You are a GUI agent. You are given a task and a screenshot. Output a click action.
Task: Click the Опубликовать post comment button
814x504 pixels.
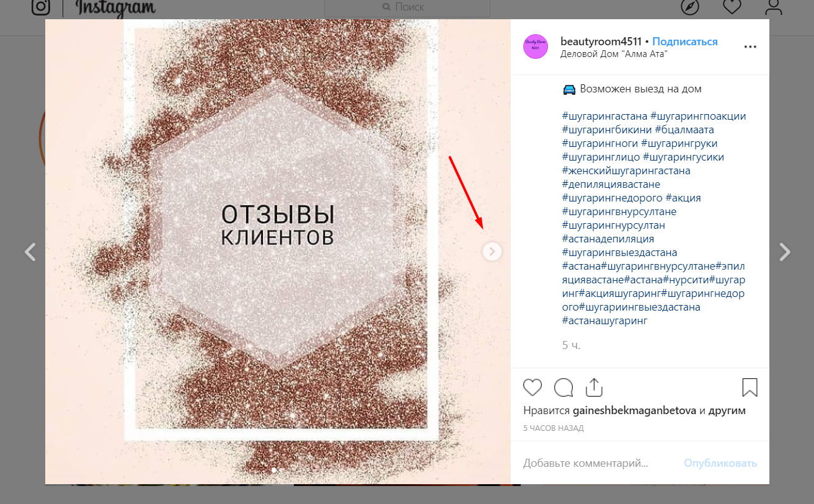720,463
